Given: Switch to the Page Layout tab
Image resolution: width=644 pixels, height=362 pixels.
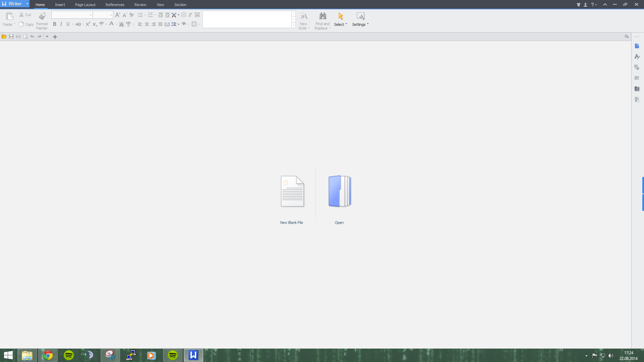Looking at the screenshot, I should pos(85,5).
